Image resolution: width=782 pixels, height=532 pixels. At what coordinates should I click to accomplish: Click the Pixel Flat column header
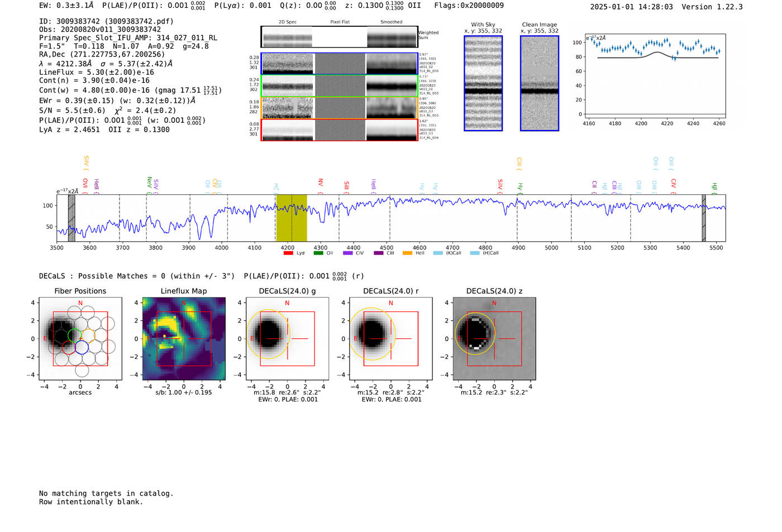340,22
